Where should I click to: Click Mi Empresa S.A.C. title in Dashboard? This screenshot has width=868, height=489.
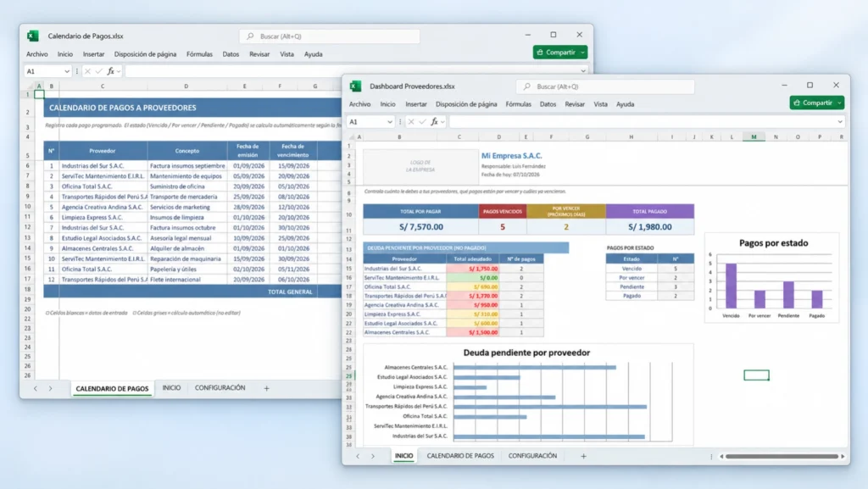coord(511,156)
